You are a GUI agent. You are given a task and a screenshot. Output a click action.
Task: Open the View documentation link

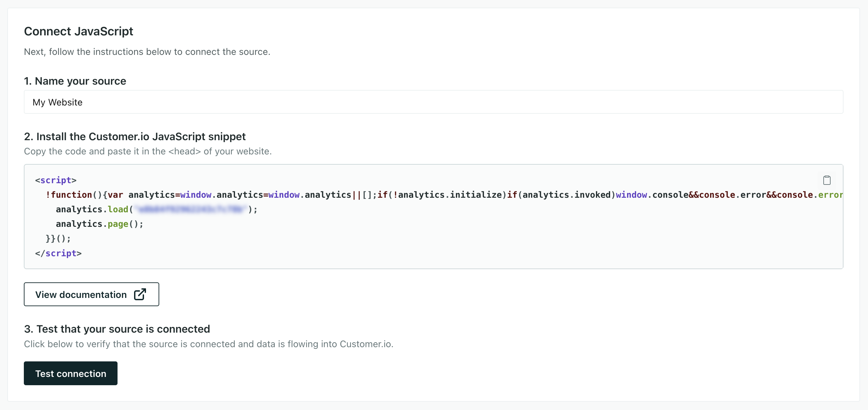point(91,294)
